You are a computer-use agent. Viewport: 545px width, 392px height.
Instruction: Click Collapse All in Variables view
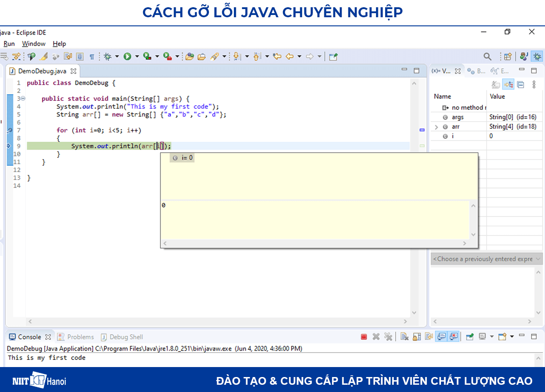[x=520, y=84]
